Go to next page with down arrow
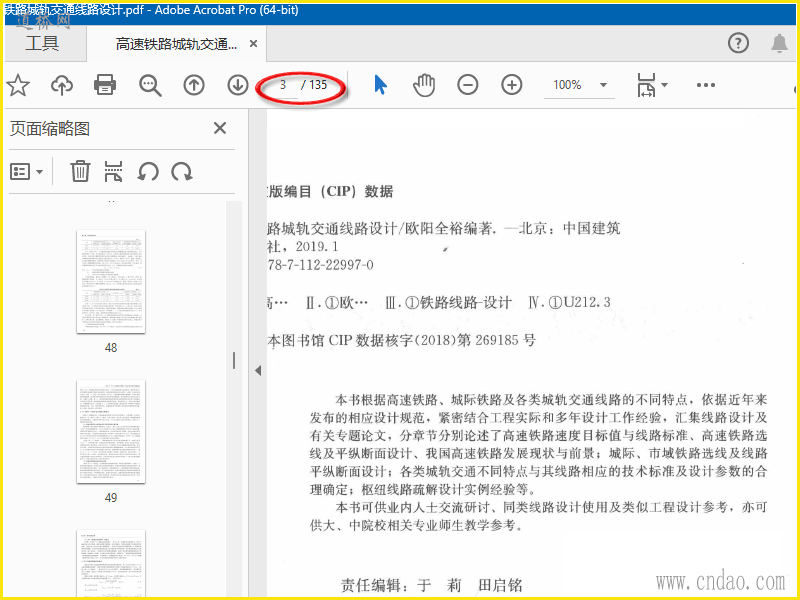The height and width of the screenshot is (600, 800). click(238, 85)
